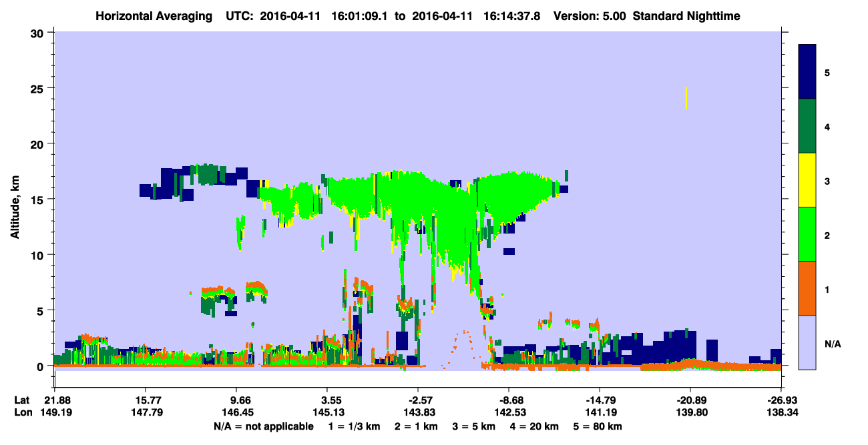Click the dark green colorbar segment labeled 4
The width and height of the screenshot is (868, 445).
(807, 126)
